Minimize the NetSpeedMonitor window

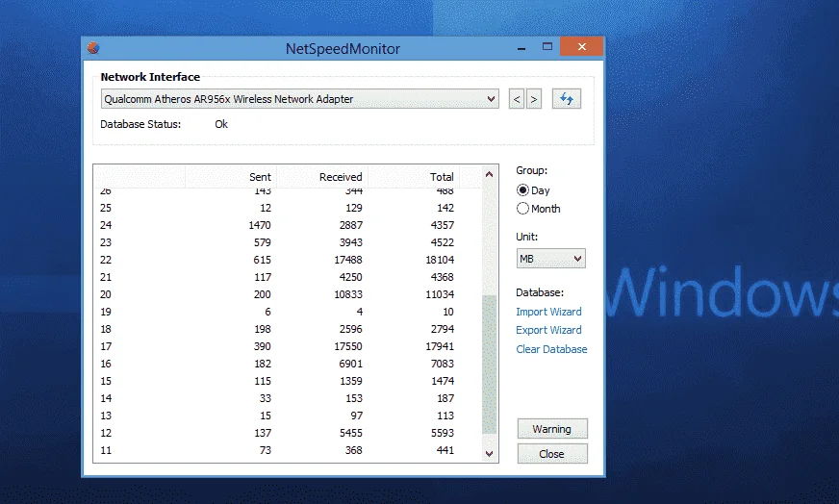tap(521, 48)
